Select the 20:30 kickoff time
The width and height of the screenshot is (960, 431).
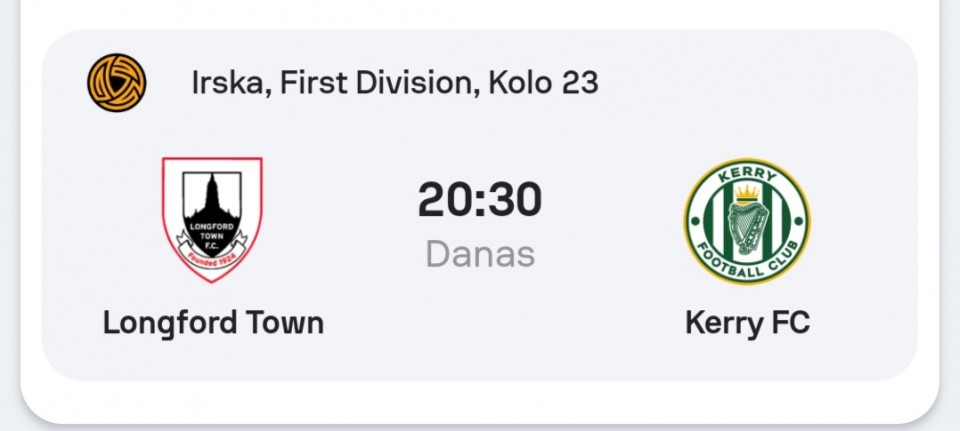tap(480, 200)
